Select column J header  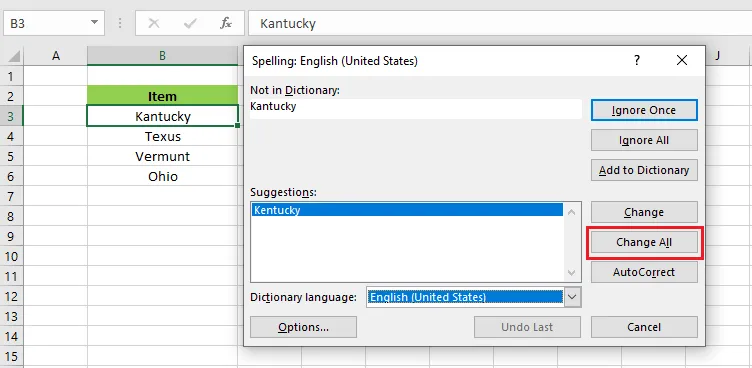pos(717,56)
